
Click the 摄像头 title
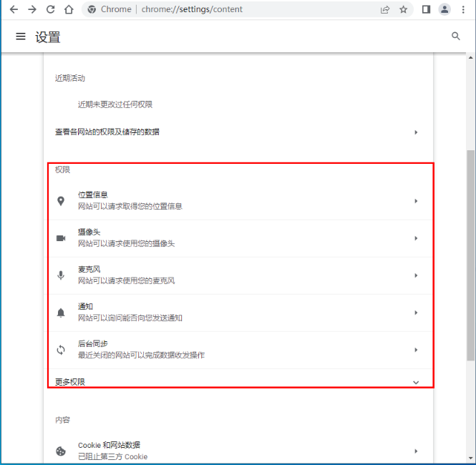point(89,232)
